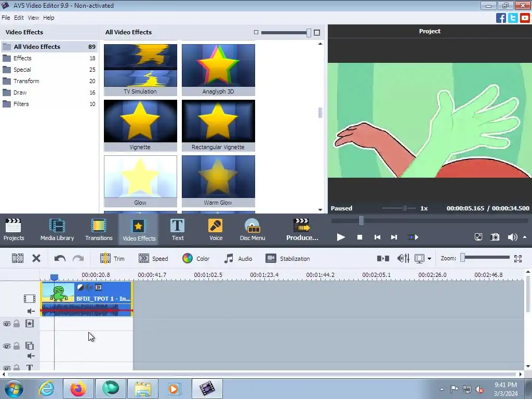Viewport: 532px width, 399px height.
Task: Mute the preview volume speaker
Action: (x=512, y=237)
